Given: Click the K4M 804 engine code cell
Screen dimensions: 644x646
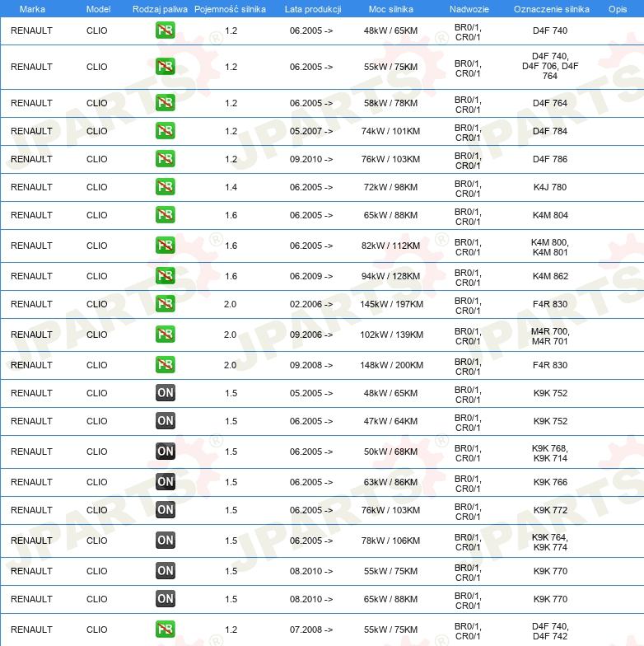Looking at the screenshot, I should [x=550, y=215].
